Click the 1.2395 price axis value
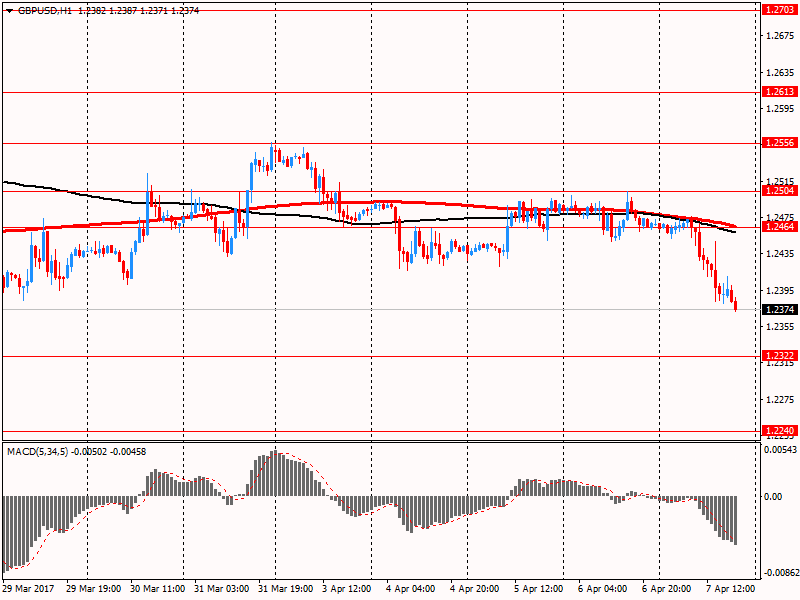Screen dimensions: 800x600 coord(781,290)
